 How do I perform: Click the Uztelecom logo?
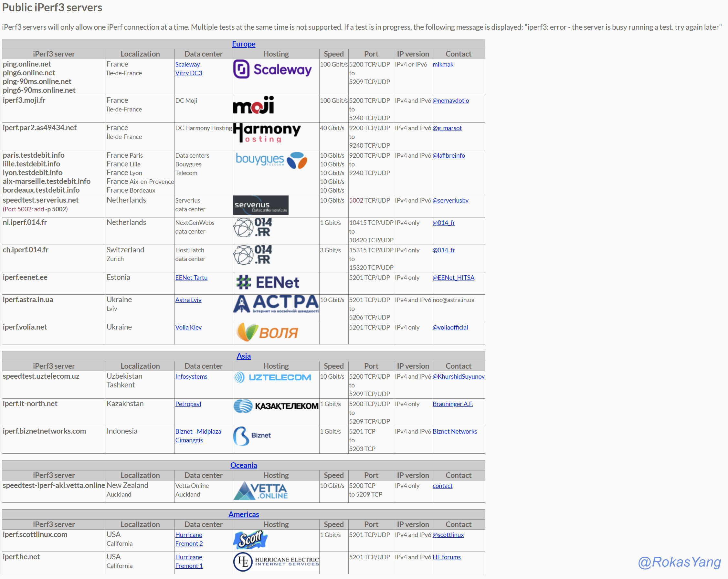point(272,377)
